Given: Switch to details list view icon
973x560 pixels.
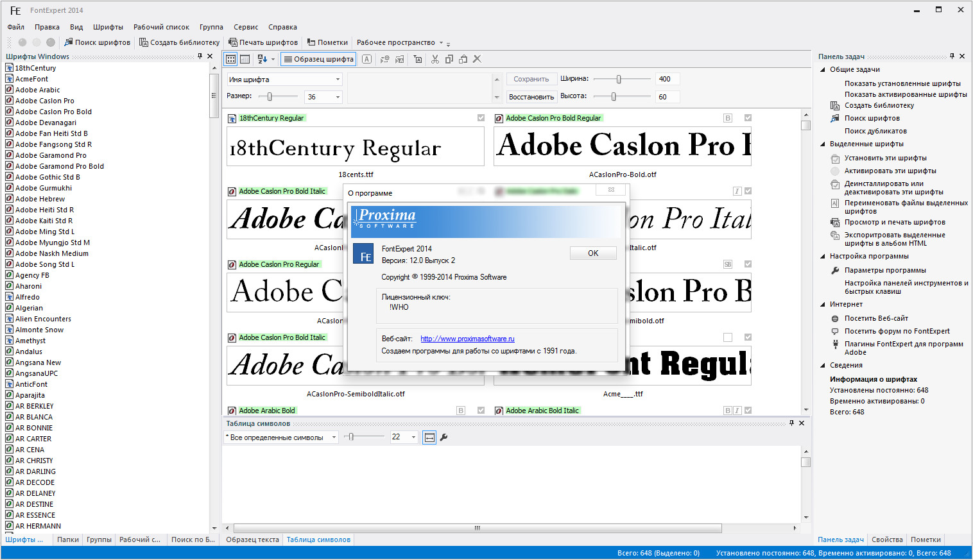Looking at the screenshot, I should (x=245, y=59).
